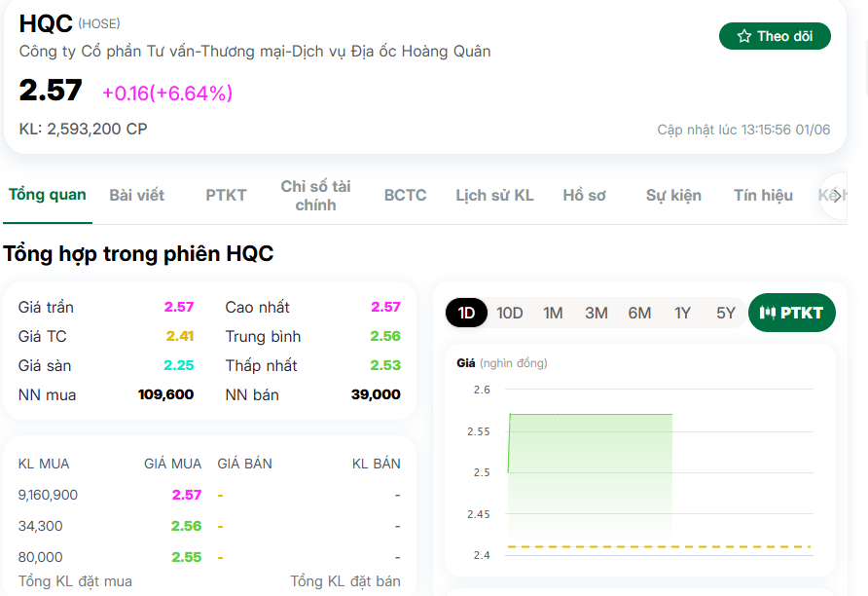868x596 pixels.
Task: Click the (HOSE) exchange label
Action: 99,23
